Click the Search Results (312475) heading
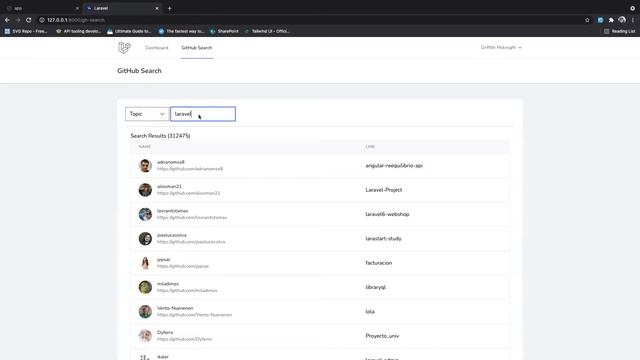The height and width of the screenshot is (360, 640). click(160, 136)
